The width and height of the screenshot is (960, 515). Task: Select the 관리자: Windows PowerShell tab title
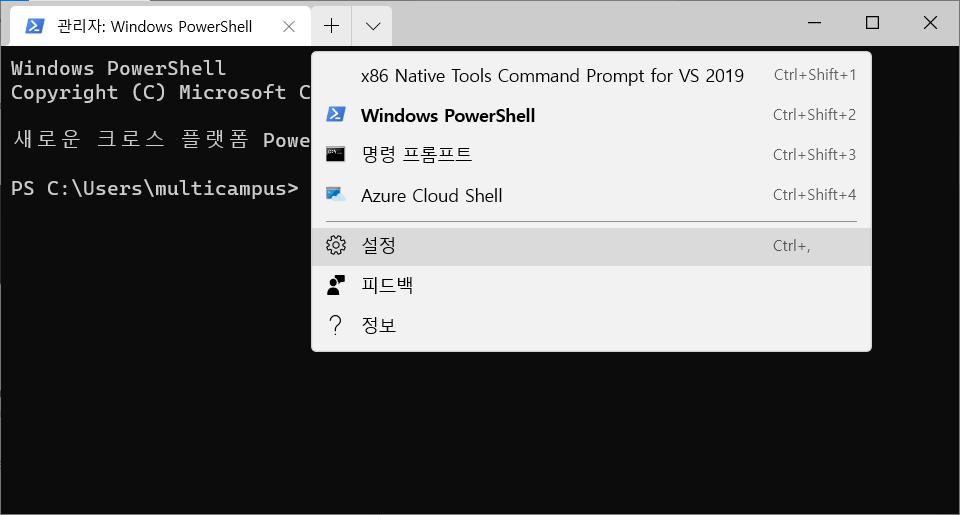[154, 26]
